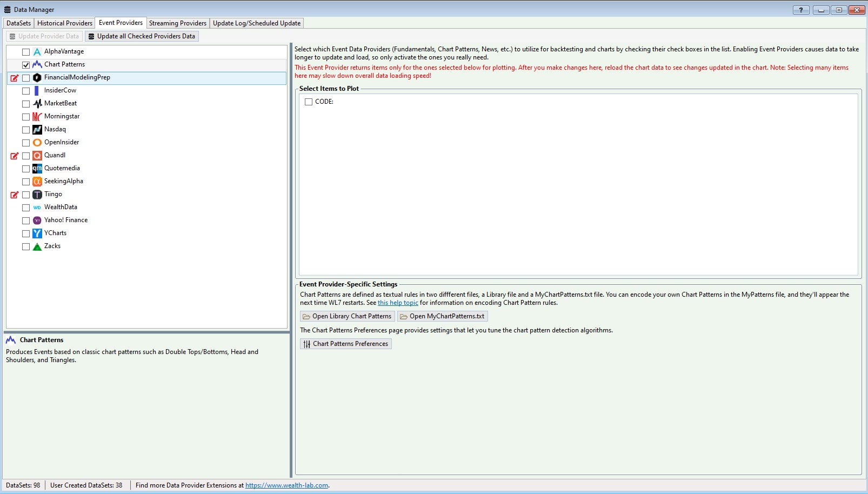This screenshot has height=494, width=868.
Task: Click the Nasdaq logo icon
Action: pos(37,130)
